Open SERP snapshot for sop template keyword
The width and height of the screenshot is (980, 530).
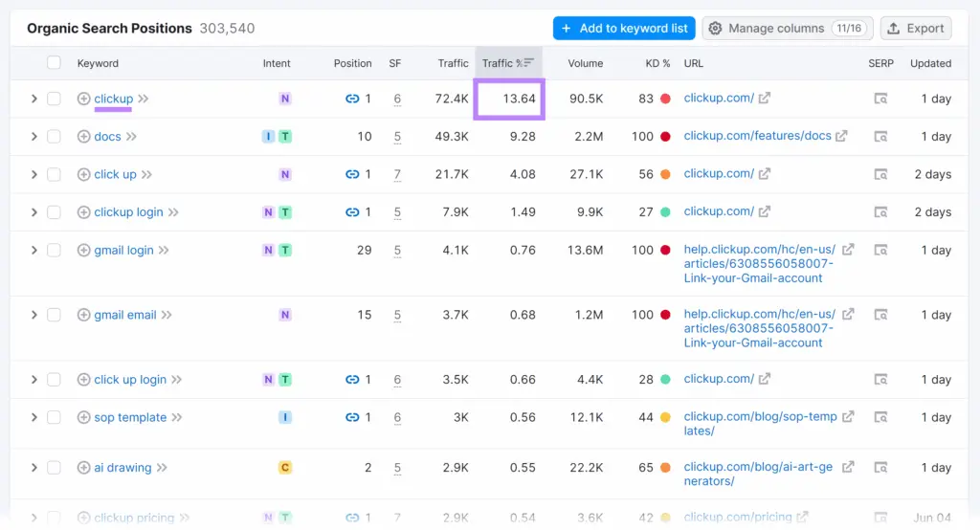pyautogui.click(x=880, y=417)
